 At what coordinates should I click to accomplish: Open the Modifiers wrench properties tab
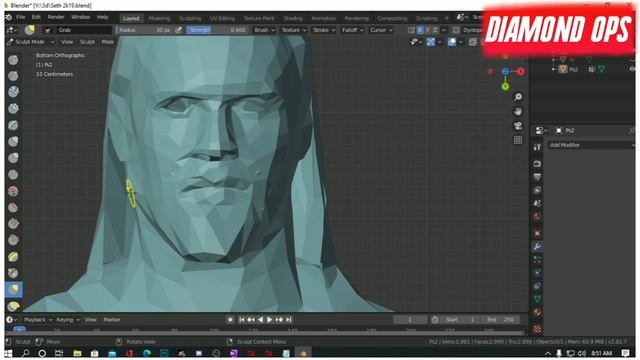coord(537,246)
